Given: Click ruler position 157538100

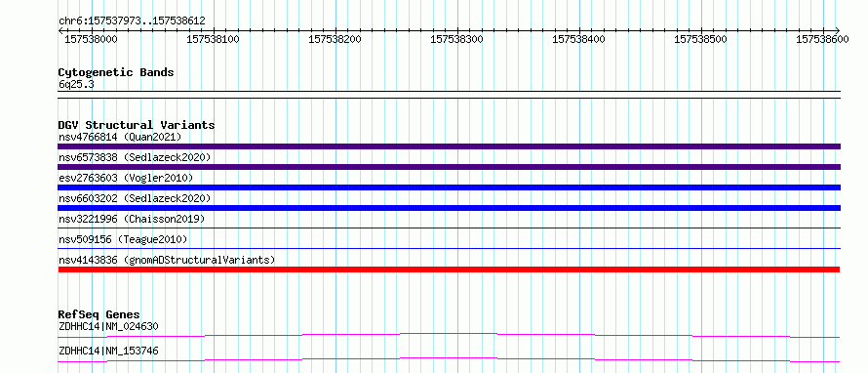Looking at the screenshot, I should tap(214, 39).
